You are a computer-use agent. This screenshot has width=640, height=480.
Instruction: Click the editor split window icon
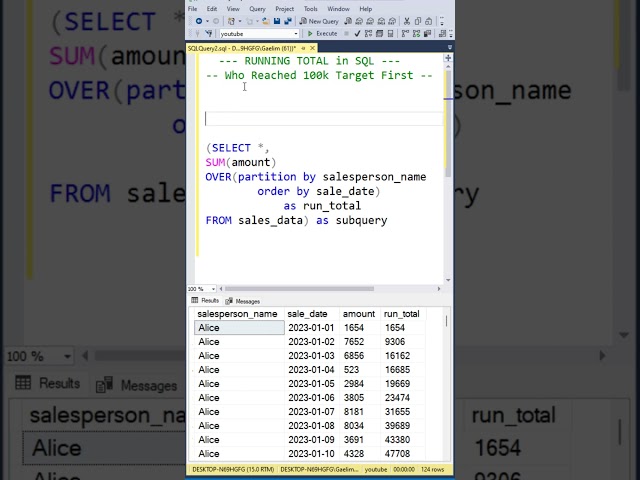point(448,58)
